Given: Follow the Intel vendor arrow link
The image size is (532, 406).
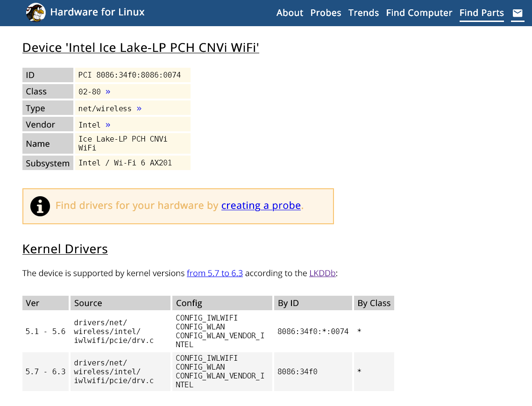Looking at the screenshot, I should (x=108, y=125).
